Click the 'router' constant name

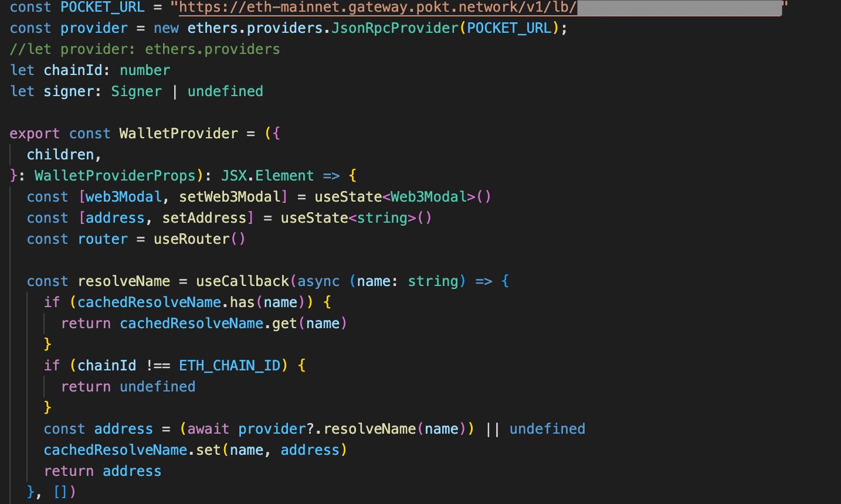point(103,239)
